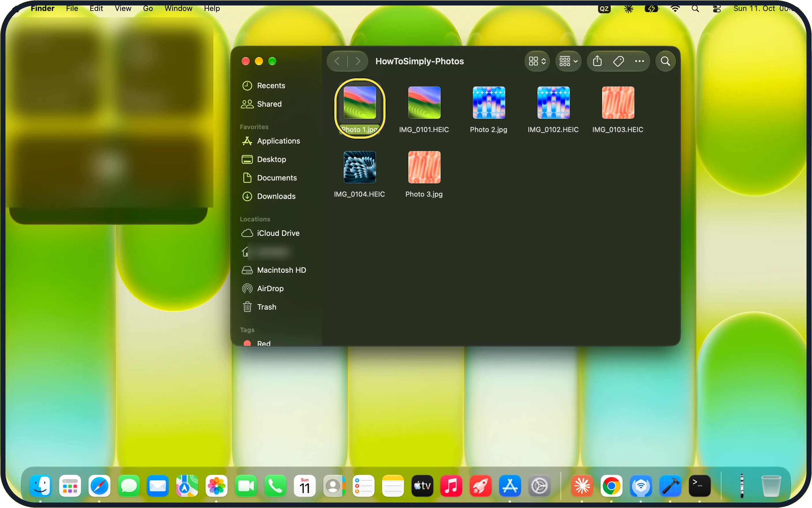Open Google Chrome from the Dock

[611, 486]
